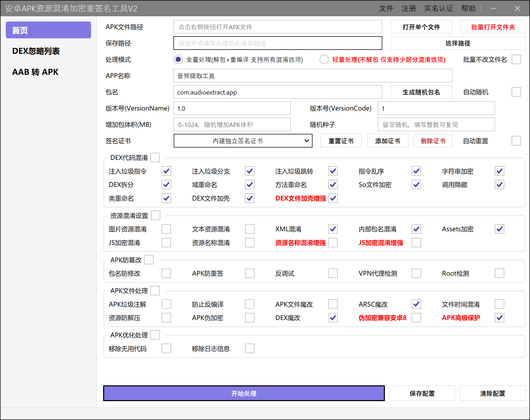
Task: Click the 删除证书 button
Action: pyautogui.click(x=433, y=141)
